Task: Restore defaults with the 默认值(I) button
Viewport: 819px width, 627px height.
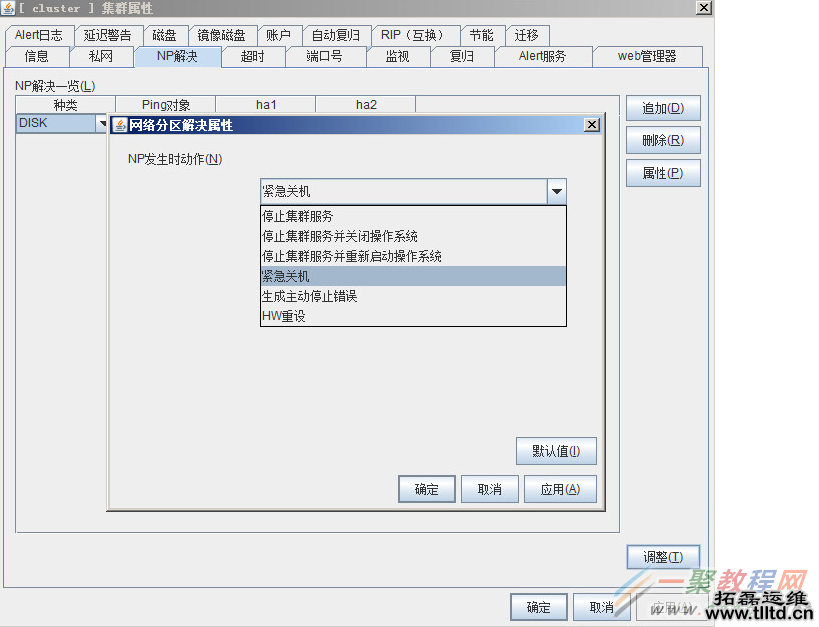Action: pyautogui.click(x=556, y=450)
